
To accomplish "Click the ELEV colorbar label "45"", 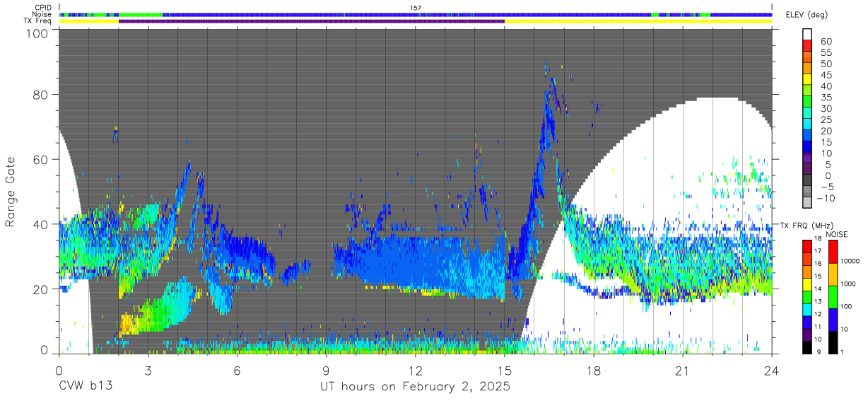I will coord(826,75).
